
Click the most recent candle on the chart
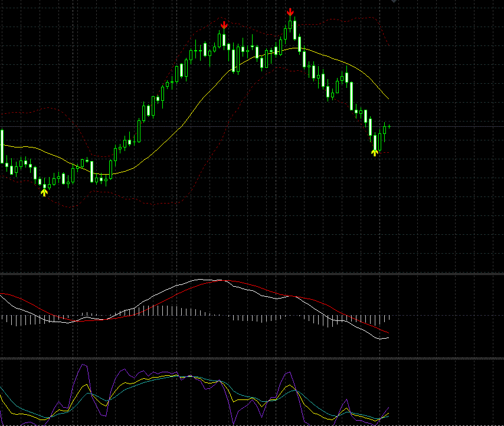(x=390, y=127)
